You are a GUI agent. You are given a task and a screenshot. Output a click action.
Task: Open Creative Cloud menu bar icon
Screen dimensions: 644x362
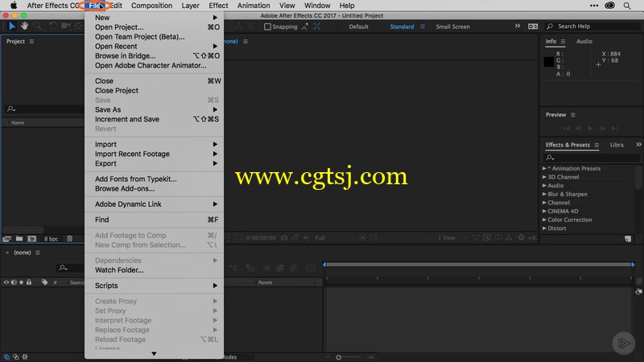coord(610,6)
